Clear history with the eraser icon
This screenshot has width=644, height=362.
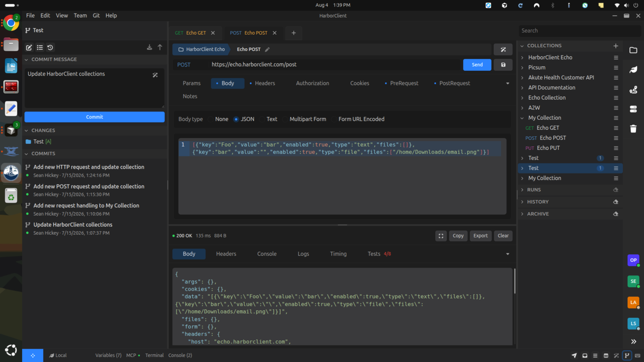click(x=615, y=202)
